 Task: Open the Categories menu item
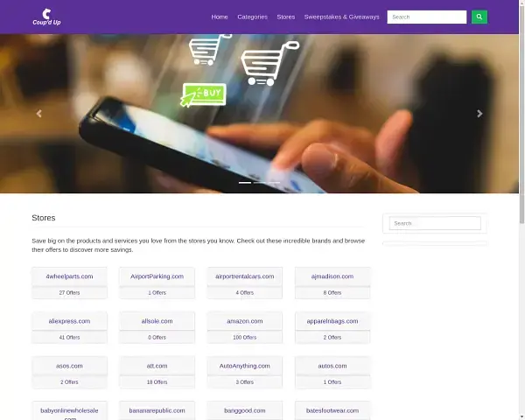pos(253,17)
